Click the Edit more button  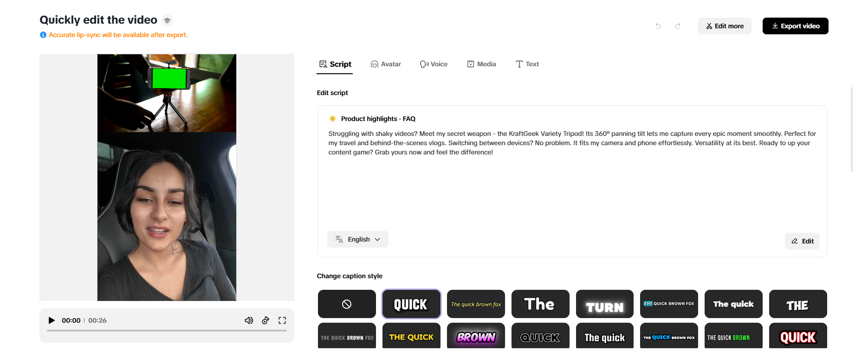point(724,26)
